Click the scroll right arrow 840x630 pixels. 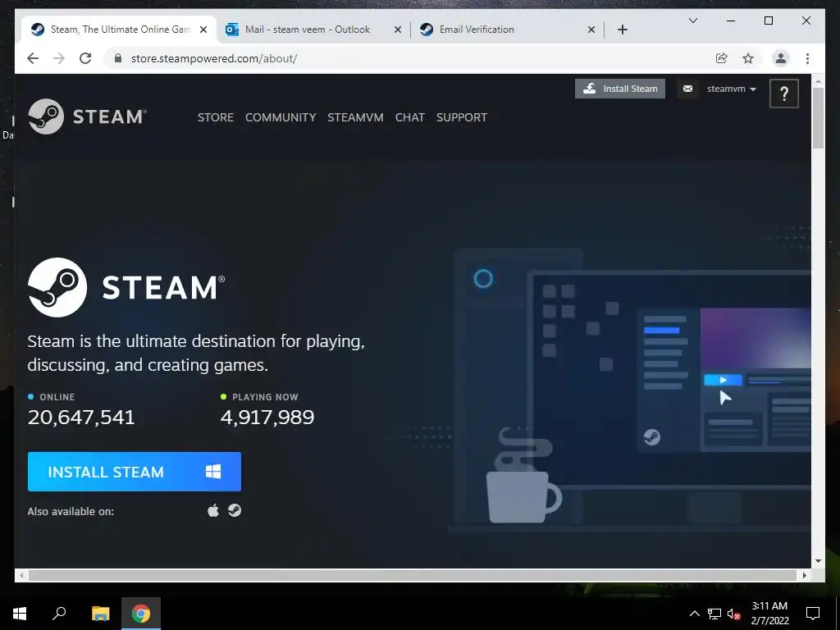804,575
